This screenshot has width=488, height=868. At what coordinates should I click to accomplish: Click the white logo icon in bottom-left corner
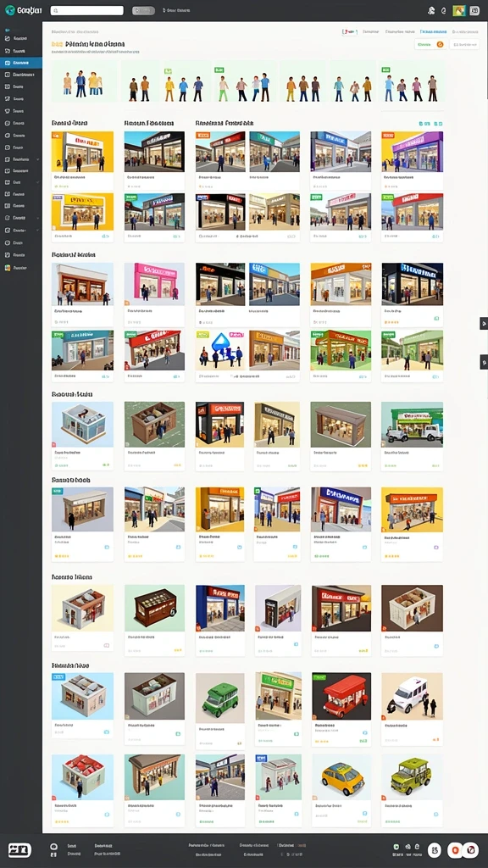tap(19, 850)
